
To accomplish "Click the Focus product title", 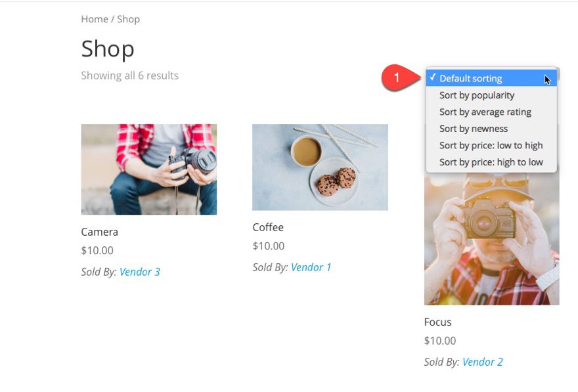I will [437, 322].
